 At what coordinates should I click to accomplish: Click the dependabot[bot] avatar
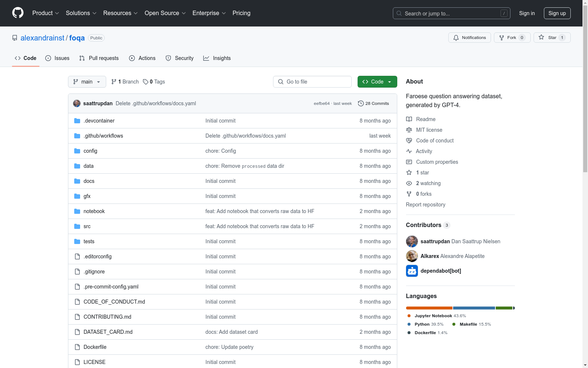(412, 271)
